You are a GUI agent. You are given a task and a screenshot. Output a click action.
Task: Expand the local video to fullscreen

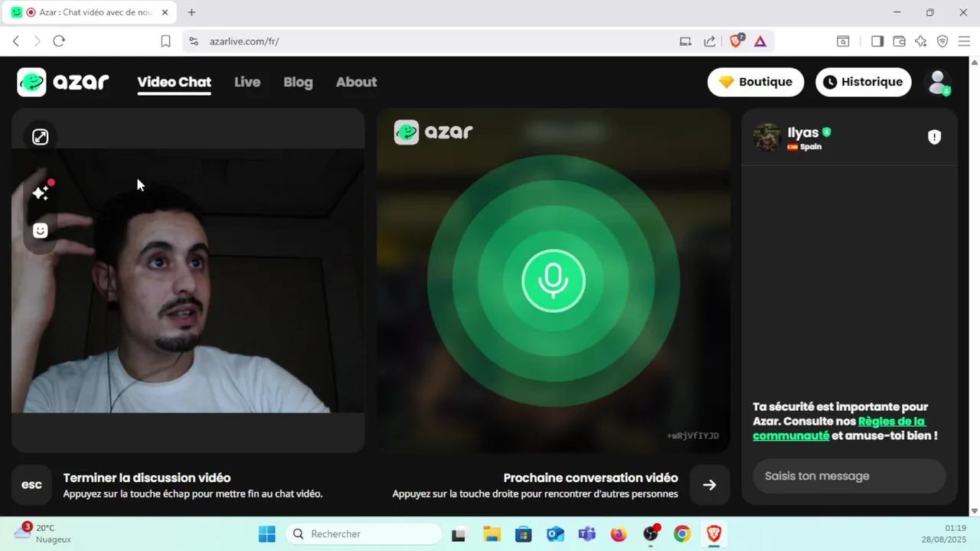[41, 137]
